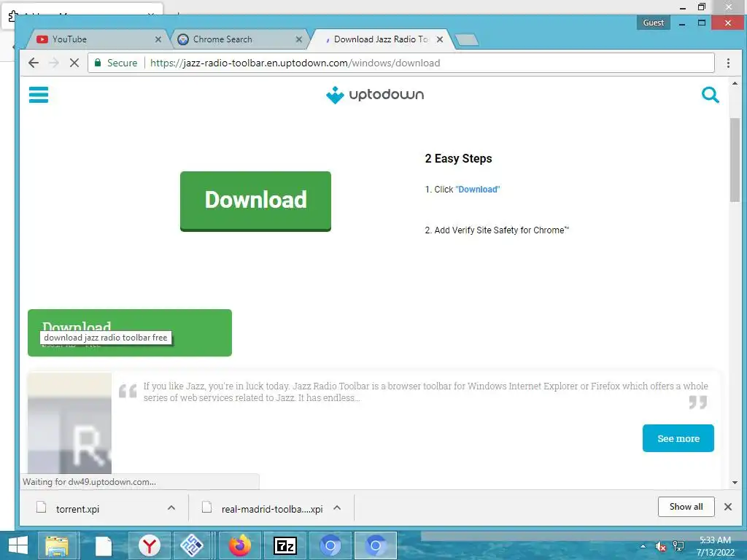Click the blue diamond app taskbar icon
The width and height of the screenshot is (747, 560).
(192, 545)
